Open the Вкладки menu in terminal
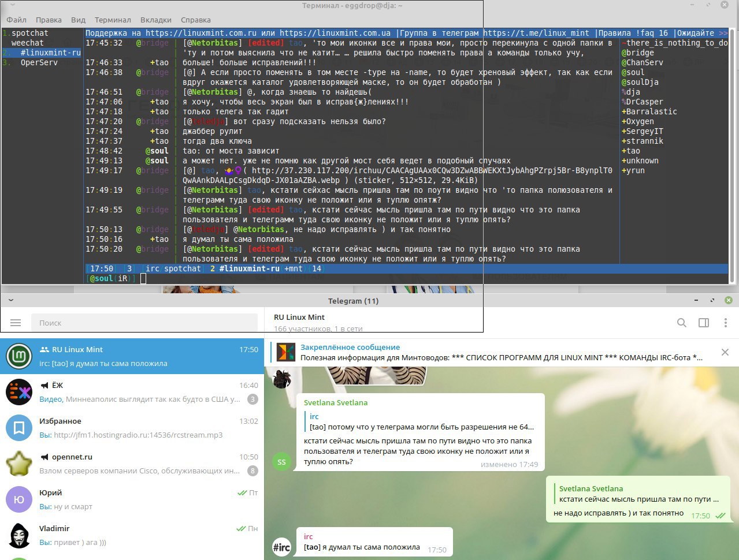Image resolution: width=739 pixels, height=560 pixels. click(155, 20)
